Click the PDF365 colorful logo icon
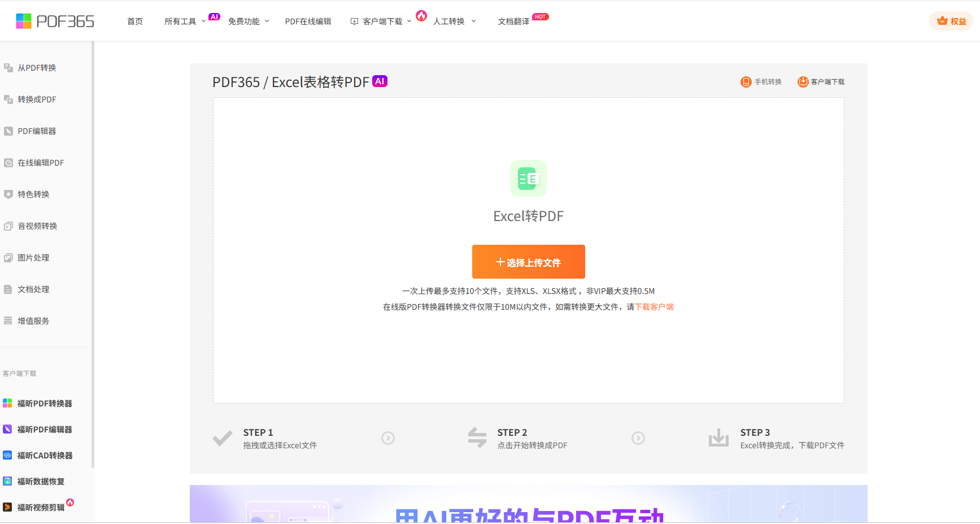Viewport: 980px width, 524px height. tap(24, 21)
